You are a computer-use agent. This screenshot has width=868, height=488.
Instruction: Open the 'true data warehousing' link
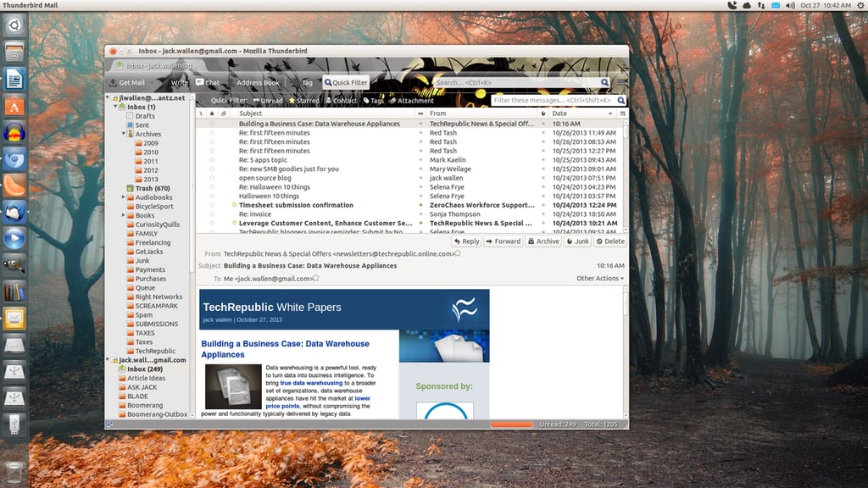coord(311,383)
